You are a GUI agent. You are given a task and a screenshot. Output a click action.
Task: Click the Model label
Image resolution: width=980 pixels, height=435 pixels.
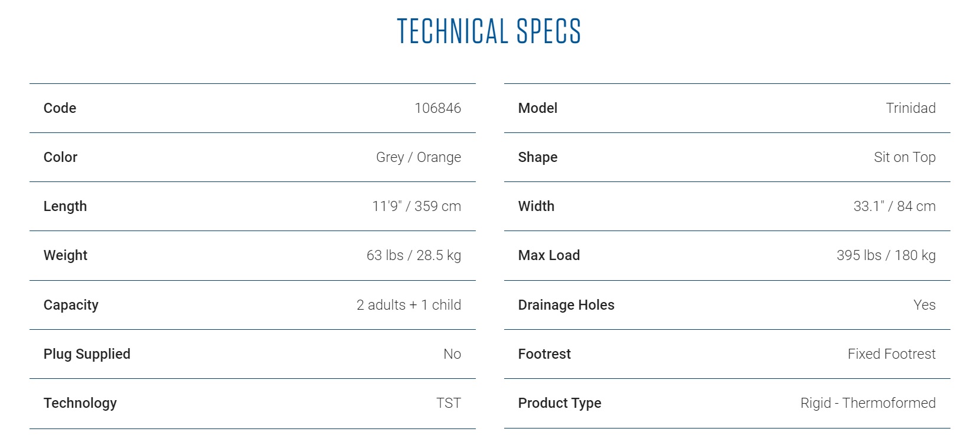click(537, 108)
